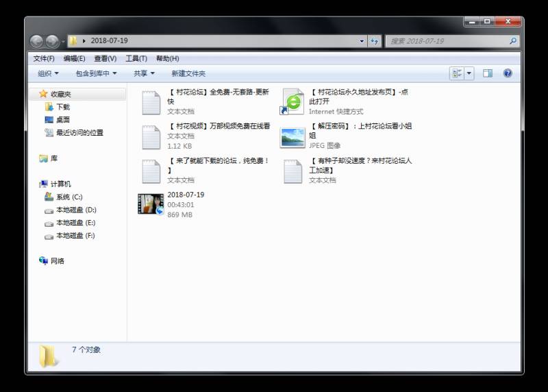Click the search box input field
This screenshot has width=548, height=392.
448,41
